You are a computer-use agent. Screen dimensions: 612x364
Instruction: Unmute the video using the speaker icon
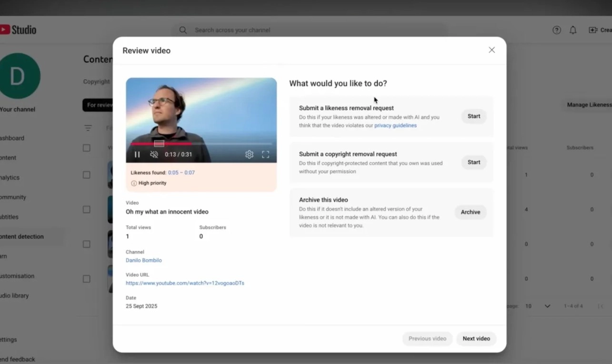154,155
